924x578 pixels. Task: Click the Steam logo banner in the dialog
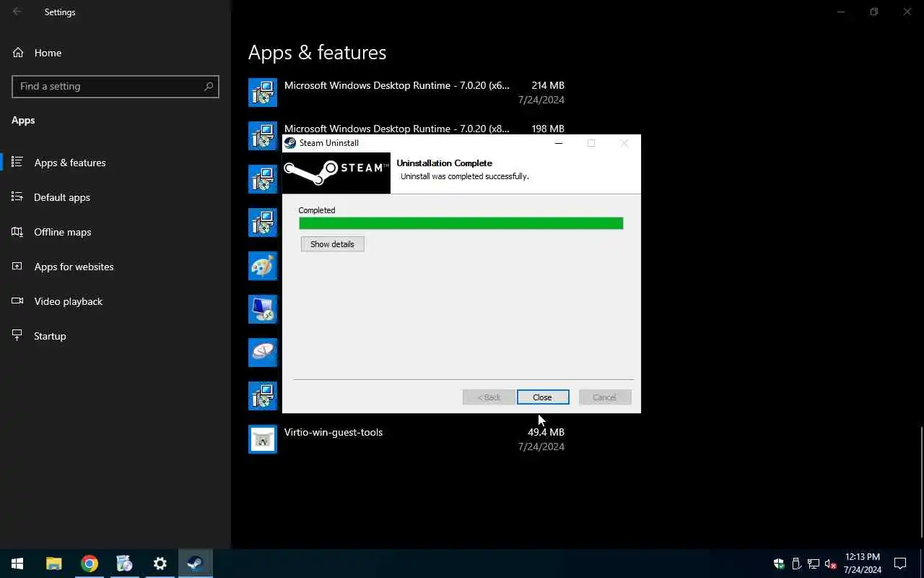(x=336, y=173)
